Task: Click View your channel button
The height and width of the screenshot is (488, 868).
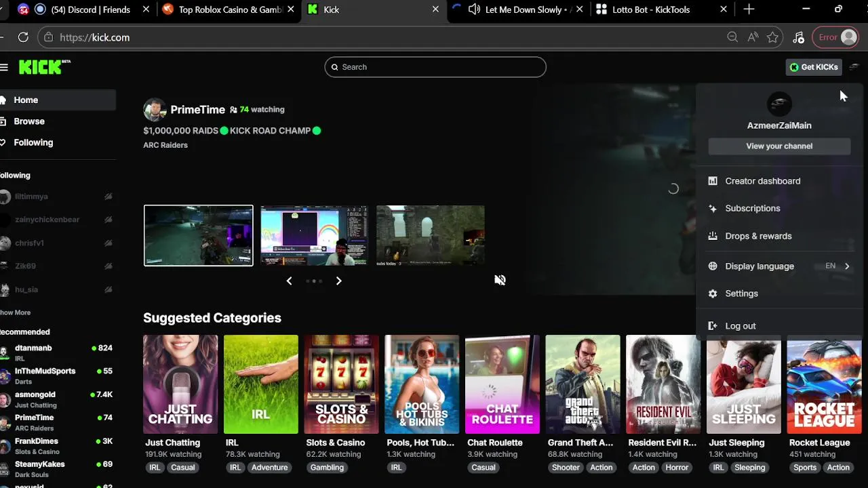Action: [x=779, y=146]
